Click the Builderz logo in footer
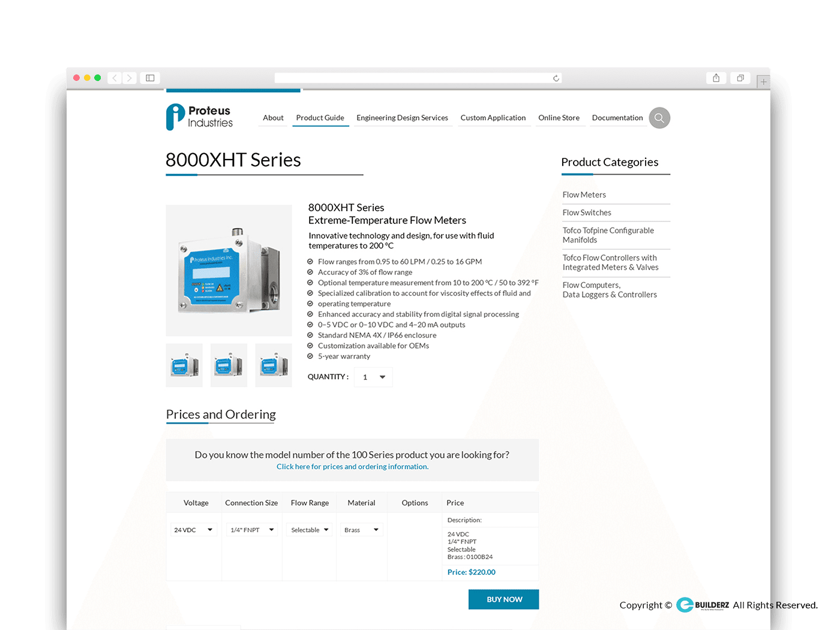840x630 pixels. tap(703, 605)
